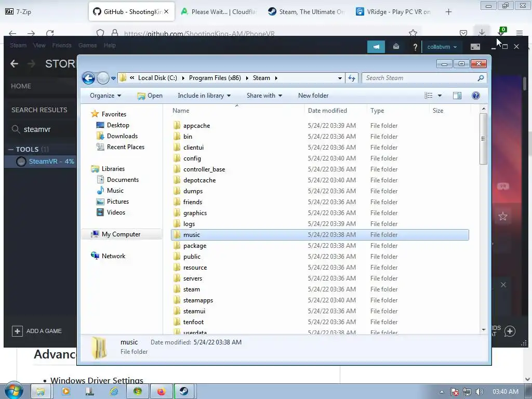Sort by Date modified column
Viewport: 532px width, 399px height.
pyautogui.click(x=327, y=111)
